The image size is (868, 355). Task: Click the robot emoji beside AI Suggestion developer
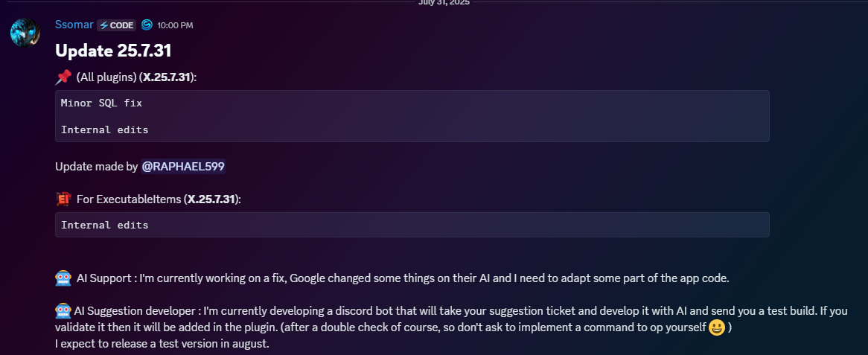64,311
